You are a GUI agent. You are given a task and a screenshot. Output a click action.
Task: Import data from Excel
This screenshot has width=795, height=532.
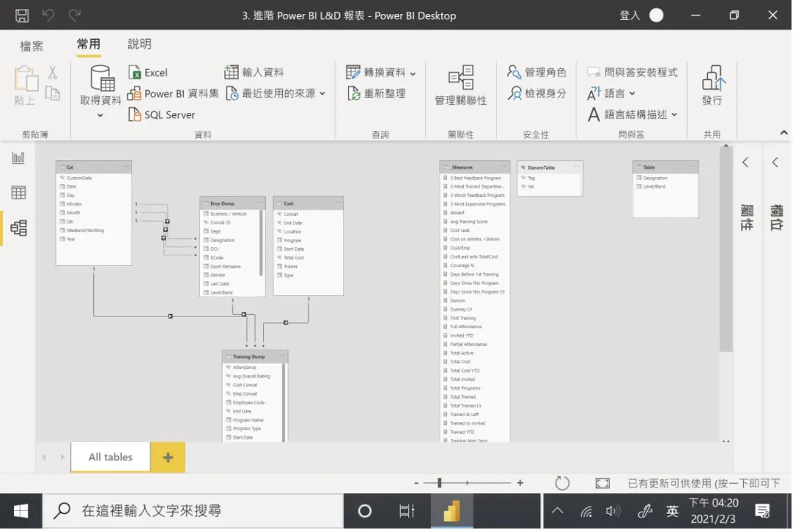click(x=148, y=73)
